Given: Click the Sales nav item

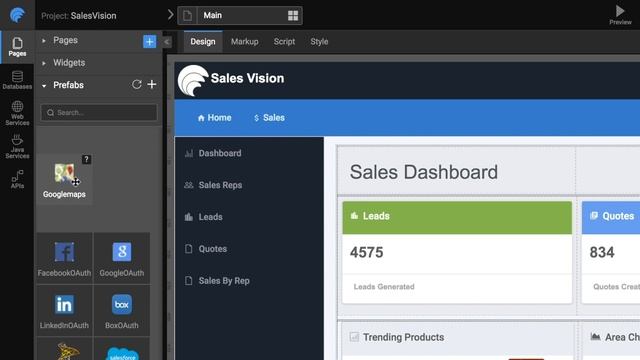Looking at the screenshot, I should [x=269, y=118].
